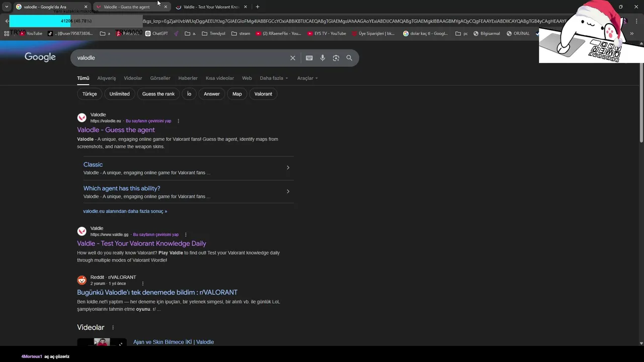The height and width of the screenshot is (362, 644).
Task: Translate the valodle.eu page via 'Bu sayfanın çevirisini yap'
Action: point(148,121)
